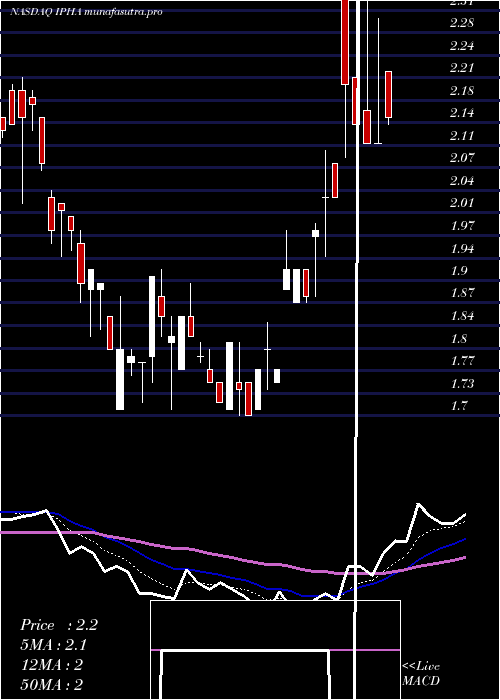Click the 1.84 price axis label
Viewport: 500px width, 700px height.
pos(462,316)
